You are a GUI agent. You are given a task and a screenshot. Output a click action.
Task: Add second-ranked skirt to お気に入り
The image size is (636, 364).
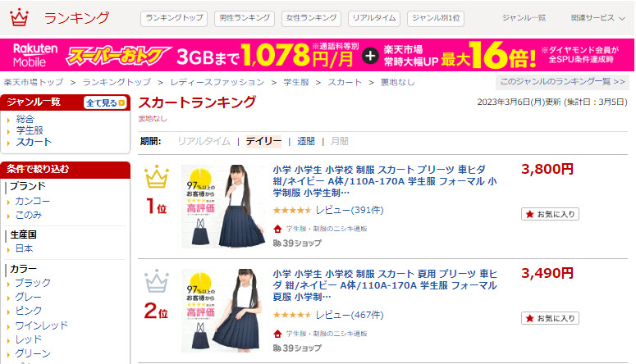550,318
